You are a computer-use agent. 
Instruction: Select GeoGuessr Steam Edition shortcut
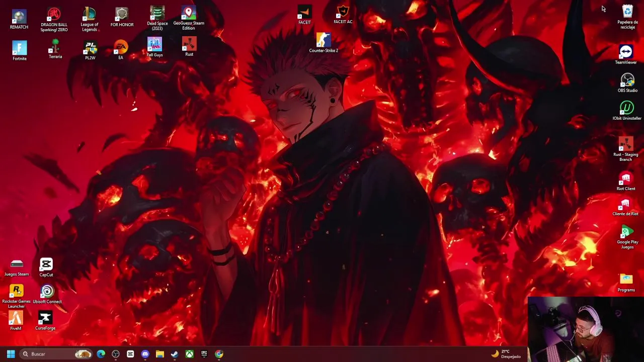[189, 19]
